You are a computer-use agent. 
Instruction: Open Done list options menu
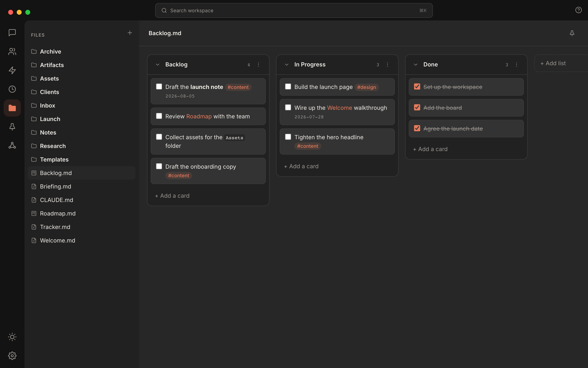pyautogui.click(x=516, y=64)
